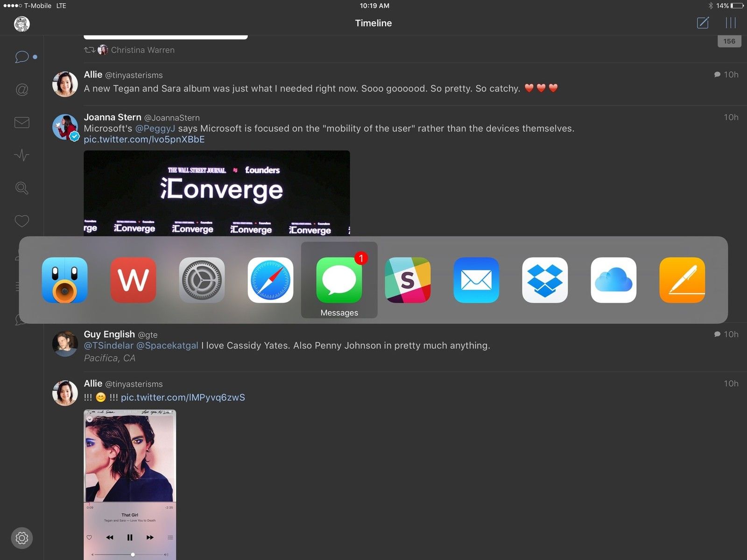This screenshot has height=560, width=747.
Task: Open the conversation bubble on Allie's top tweet
Action: point(717,75)
